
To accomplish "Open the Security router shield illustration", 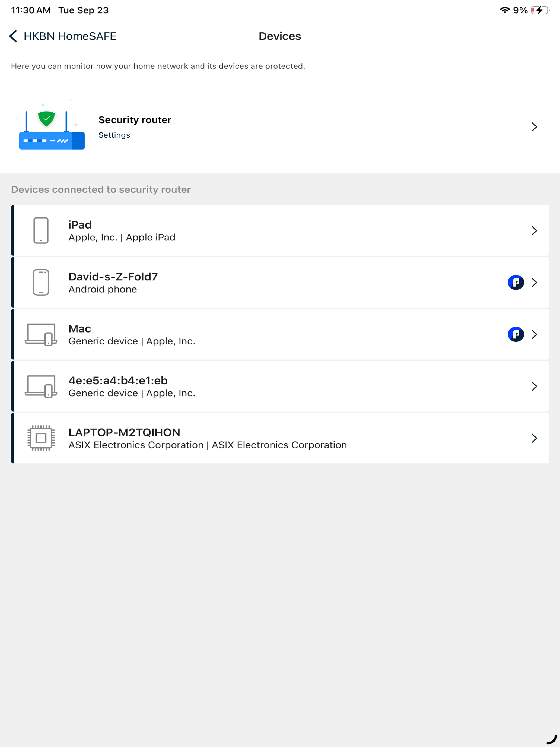I will point(52,125).
